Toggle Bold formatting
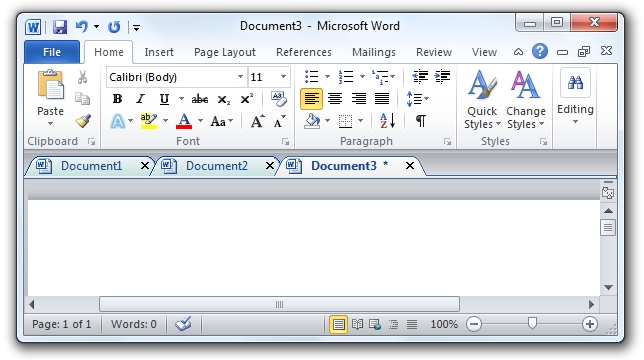Image resolution: width=644 pixels, height=360 pixels. pyautogui.click(x=117, y=99)
